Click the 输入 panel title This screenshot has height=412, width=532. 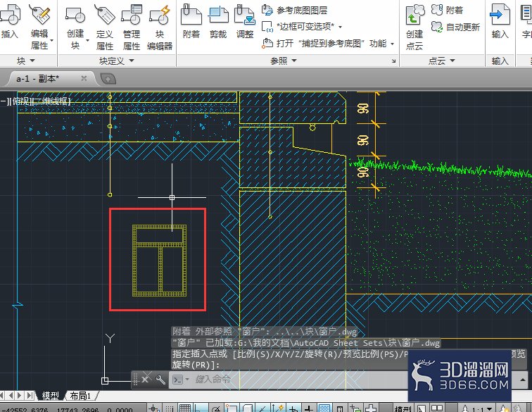(x=500, y=61)
